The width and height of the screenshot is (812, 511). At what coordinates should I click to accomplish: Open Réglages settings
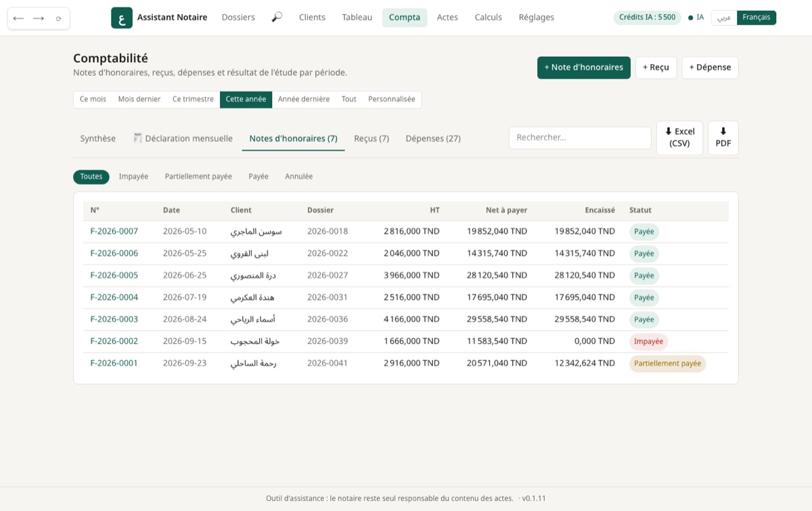click(537, 18)
